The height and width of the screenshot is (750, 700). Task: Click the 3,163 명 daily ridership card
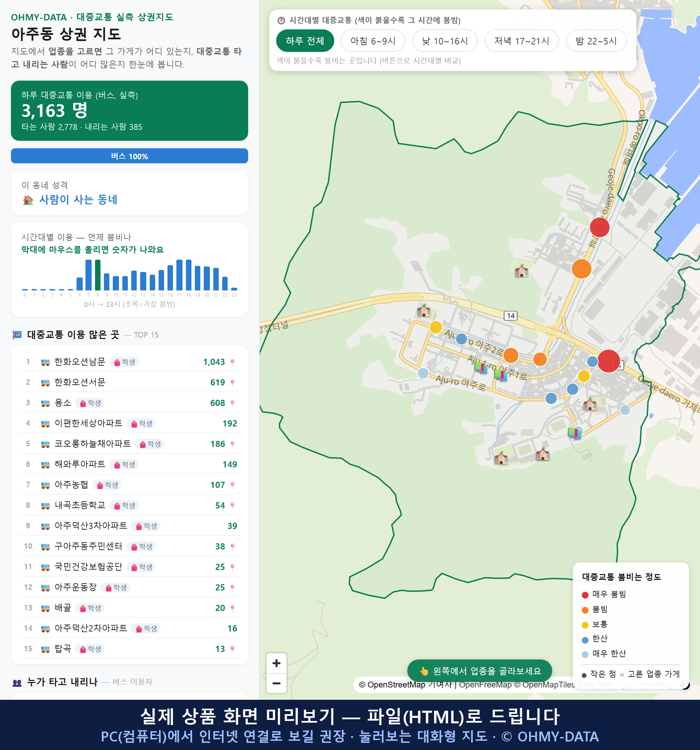130,111
